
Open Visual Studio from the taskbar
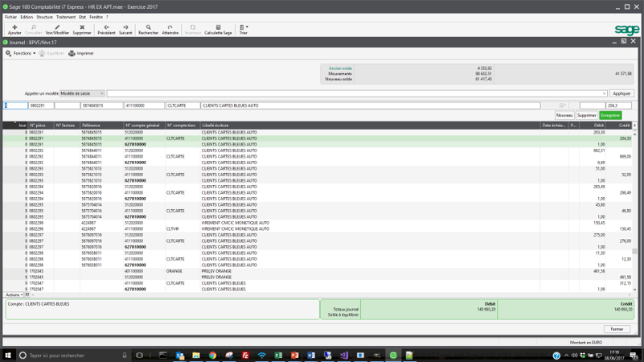tap(344, 355)
